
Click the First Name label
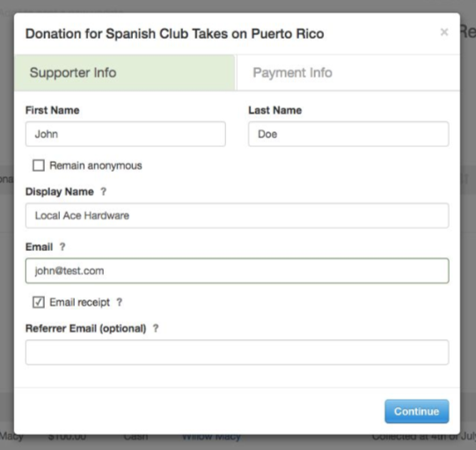[x=53, y=110]
